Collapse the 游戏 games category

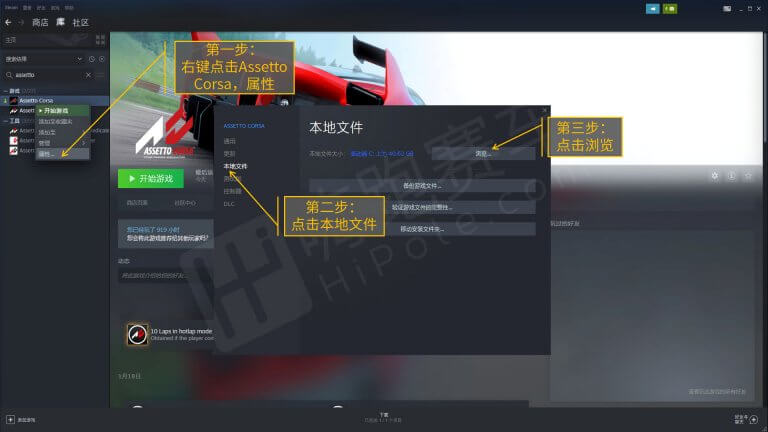point(5,91)
